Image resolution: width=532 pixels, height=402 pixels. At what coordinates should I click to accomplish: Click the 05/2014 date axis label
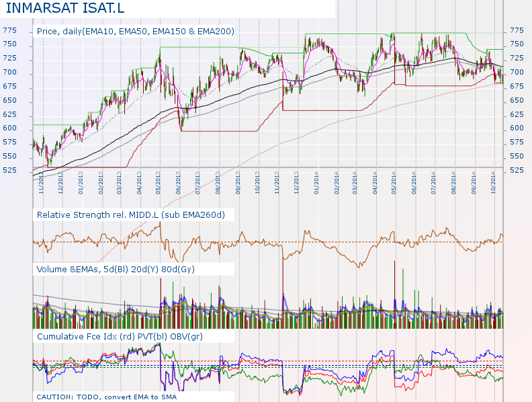click(394, 183)
